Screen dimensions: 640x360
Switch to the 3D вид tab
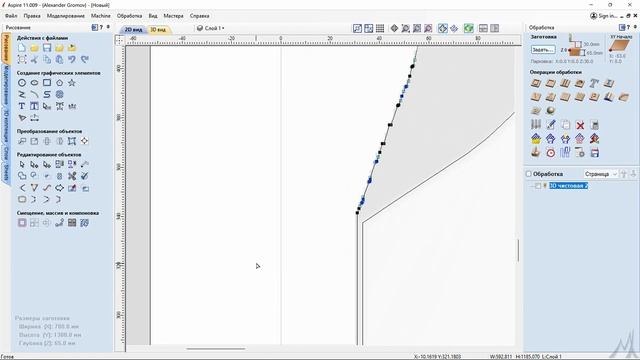tap(158, 30)
